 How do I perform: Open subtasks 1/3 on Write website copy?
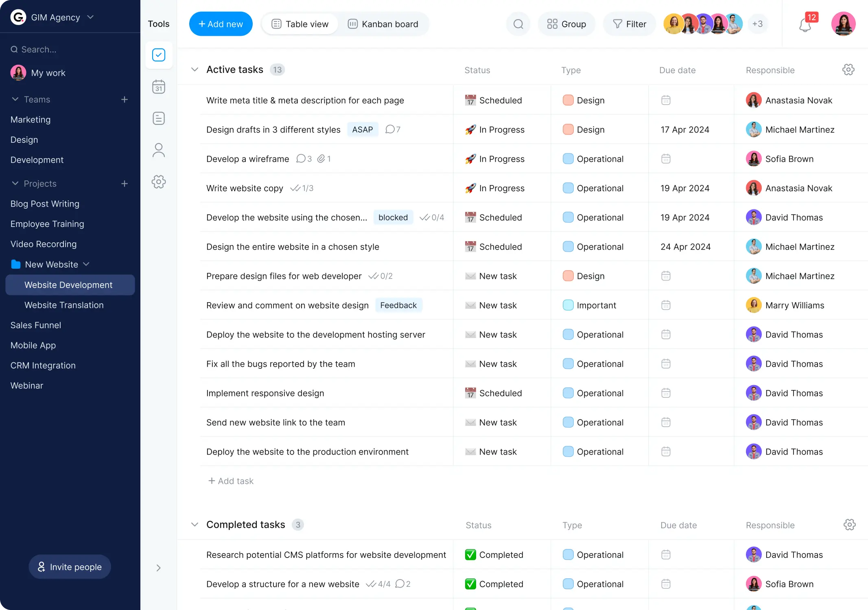(x=302, y=188)
